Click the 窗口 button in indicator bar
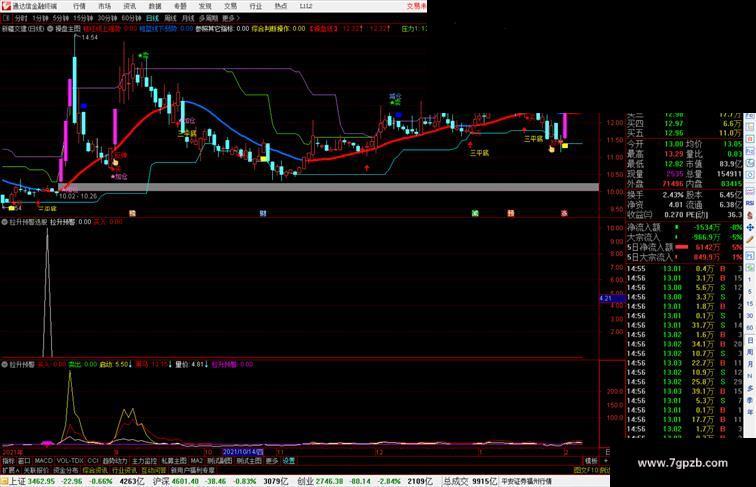This screenshot has height=487, width=756. 24,461
